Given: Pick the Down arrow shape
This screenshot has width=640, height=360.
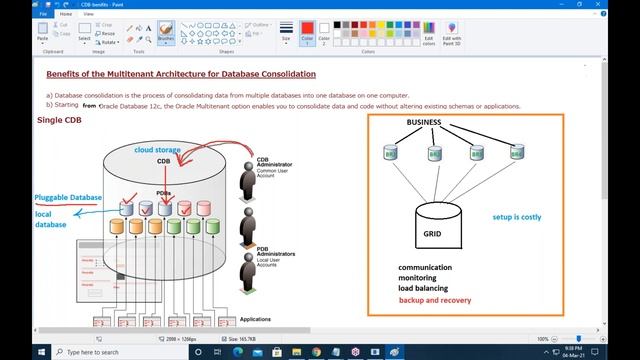Looking at the screenshot, I should click(184, 41).
